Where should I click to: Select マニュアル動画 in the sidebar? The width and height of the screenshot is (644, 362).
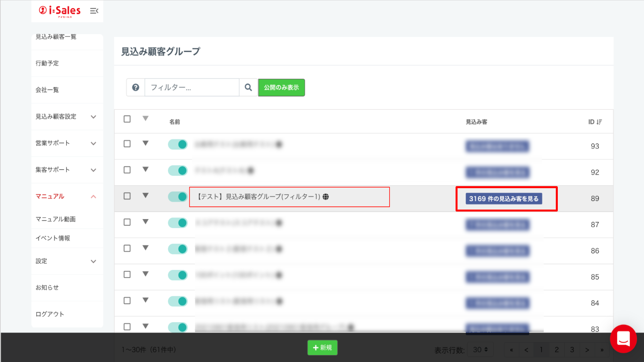(x=56, y=219)
